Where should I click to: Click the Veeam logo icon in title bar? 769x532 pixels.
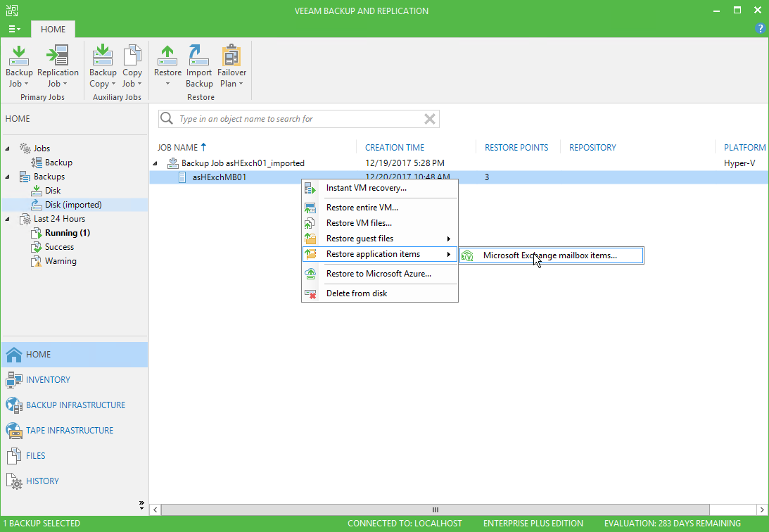pos(12,11)
